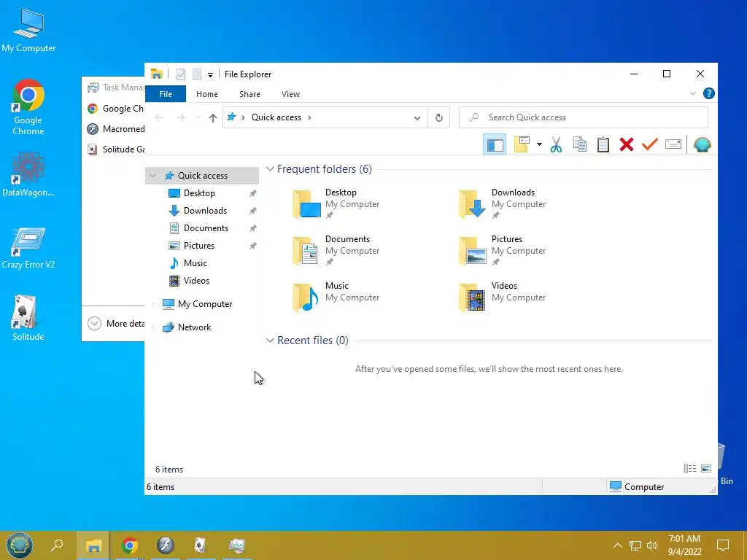Select the Solitude desktop shortcut
The width and height of the screenshot is (747, 560).
[28, 318]
